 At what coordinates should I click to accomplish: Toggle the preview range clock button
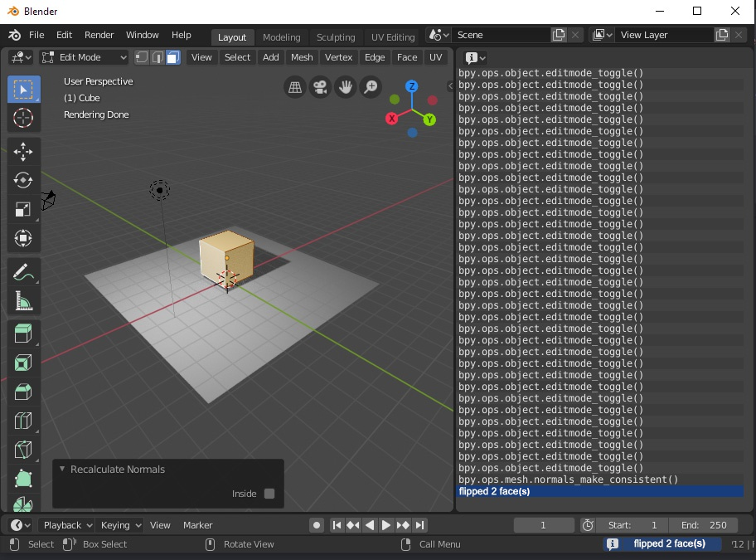click(x=587, y=525)
